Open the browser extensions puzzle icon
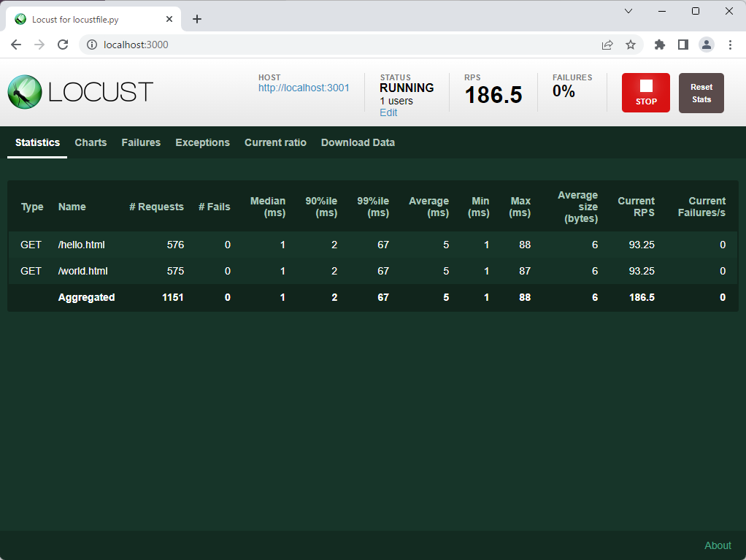This screenshot has width=746, height=560. click(x=660, y=45)
